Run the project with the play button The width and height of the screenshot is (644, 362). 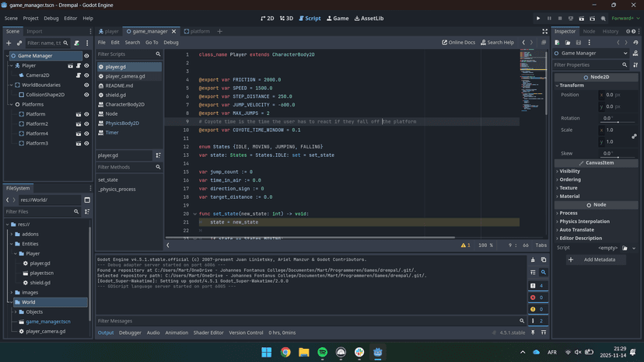click(538, 18)
